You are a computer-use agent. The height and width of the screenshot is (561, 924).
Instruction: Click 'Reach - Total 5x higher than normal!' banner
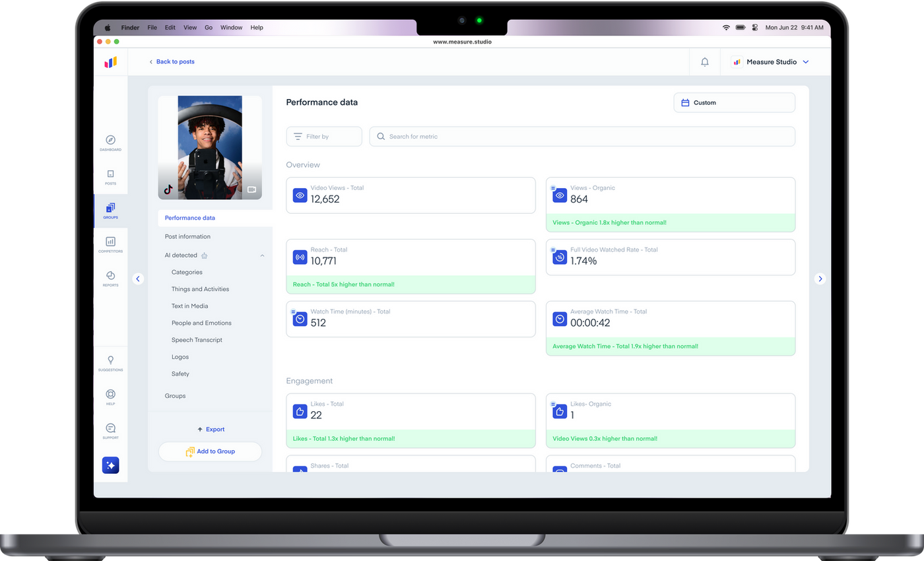(411, 284)
